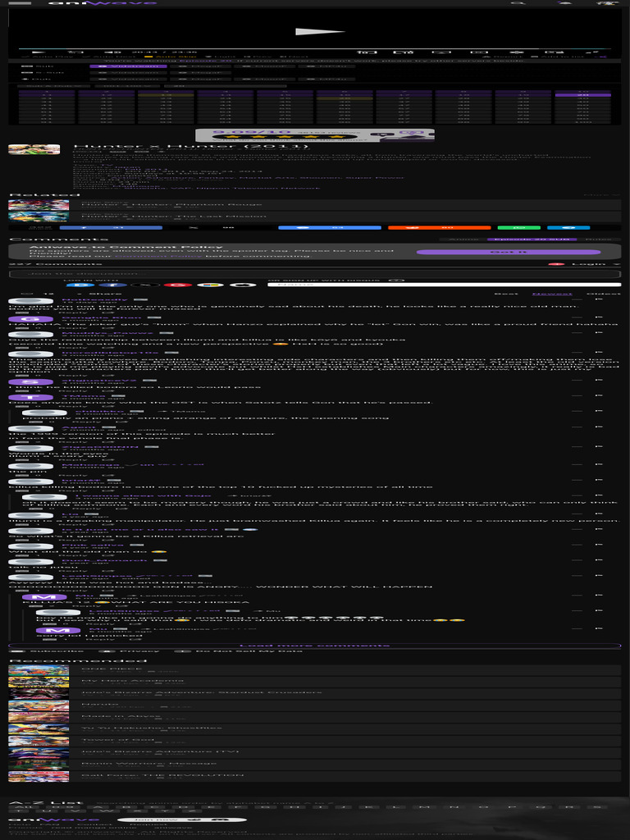
Task: Click Do Not Sell My Data
Action: pos(239,651)
